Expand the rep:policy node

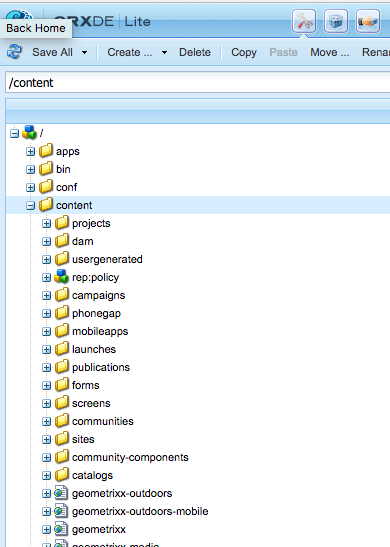tap(46, 278)
